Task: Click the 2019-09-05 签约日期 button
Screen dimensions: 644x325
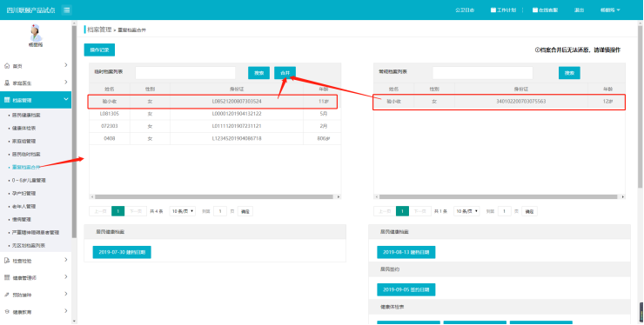Action: pyautogui.click(x=406, y=289)
